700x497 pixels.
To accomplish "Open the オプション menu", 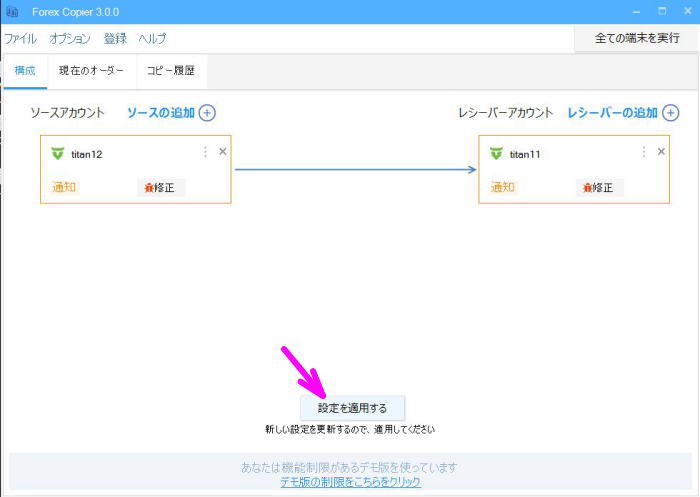I will (x=70, y=38).
